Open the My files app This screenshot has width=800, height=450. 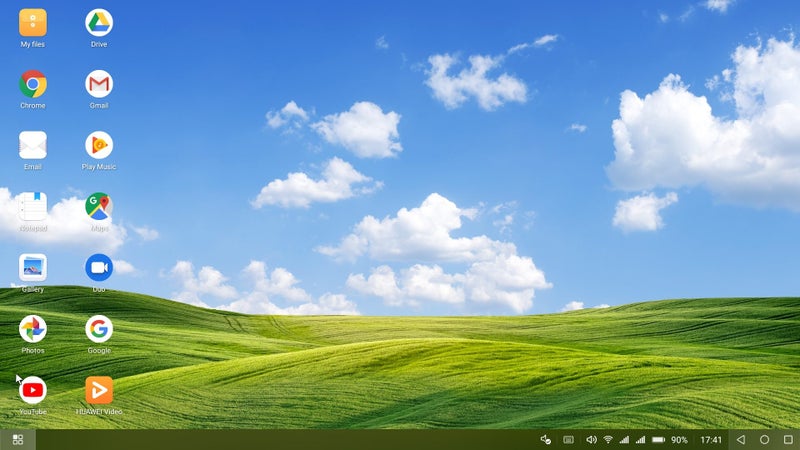(33, 23)
